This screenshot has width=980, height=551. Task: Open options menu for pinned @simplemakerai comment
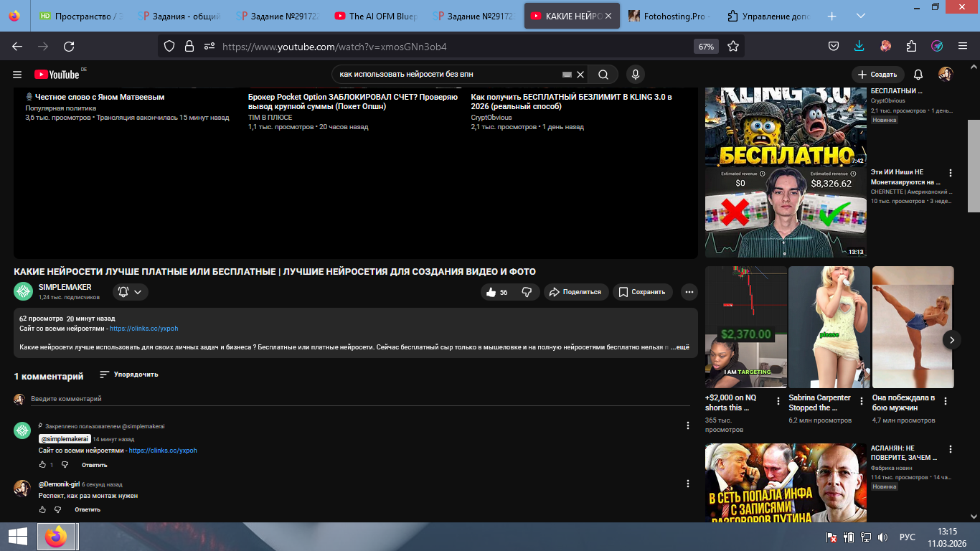pos(688,425)
